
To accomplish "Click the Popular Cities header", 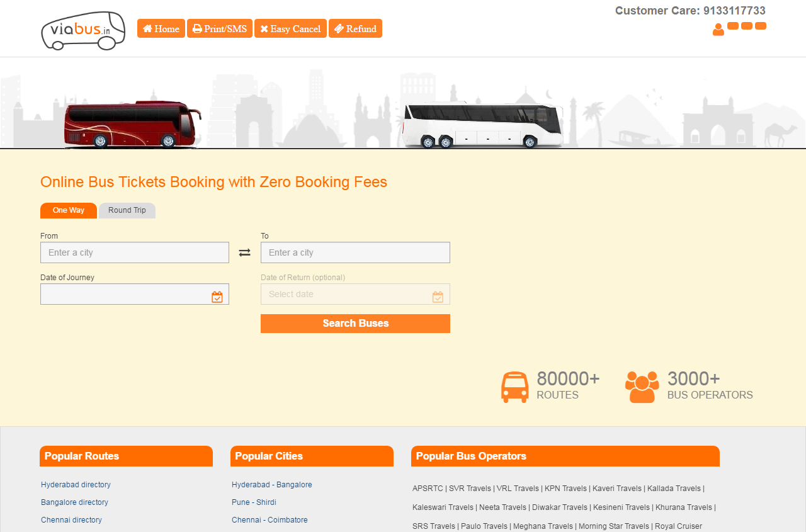I will pyautogui.click(x=312, y=456).
